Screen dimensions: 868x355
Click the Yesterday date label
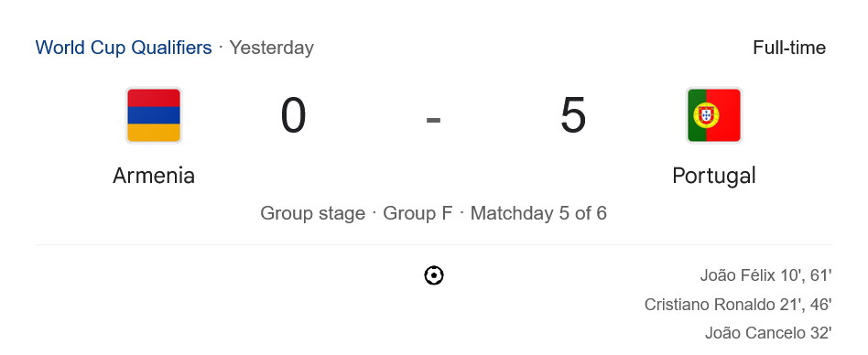click(x=272, y=48)
